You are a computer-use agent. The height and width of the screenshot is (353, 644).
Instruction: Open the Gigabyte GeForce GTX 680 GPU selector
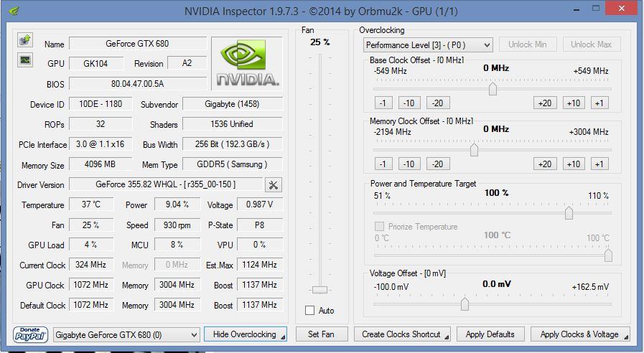127,335
